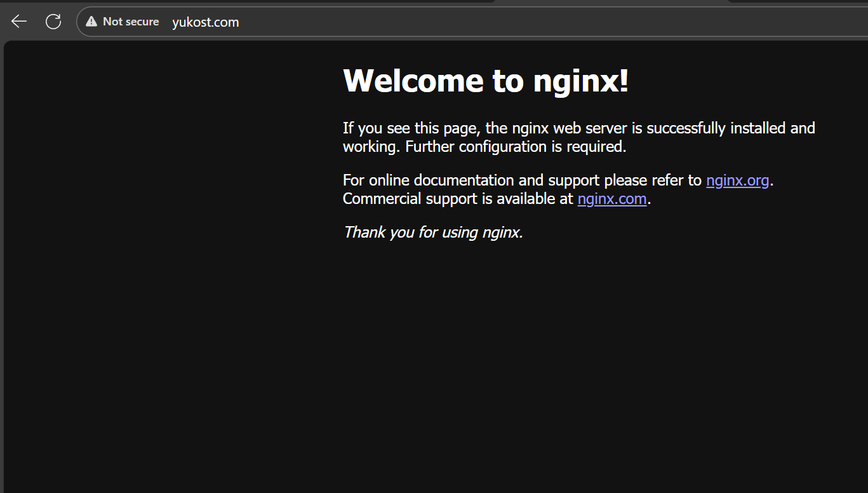Open site info via 'Not secure' label
Viewport: 868px width, 493px height.
[x=131, y=22]
